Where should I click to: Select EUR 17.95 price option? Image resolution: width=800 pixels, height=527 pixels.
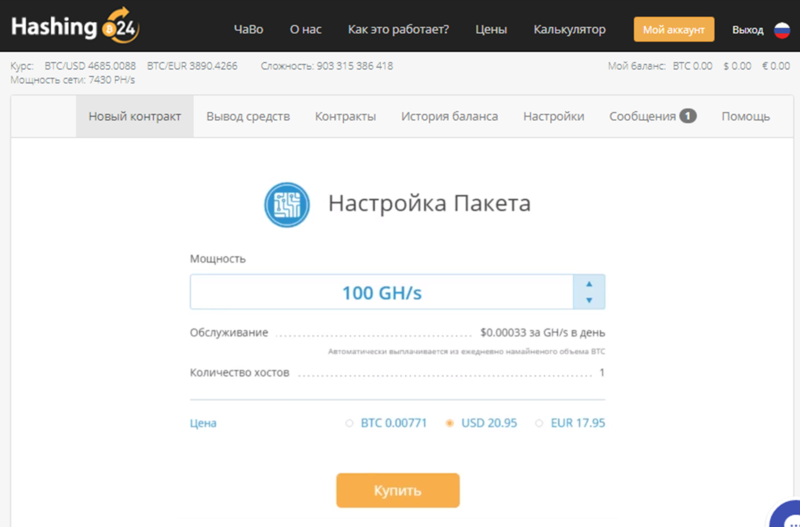pyautogui.click(x=540, y=423)
